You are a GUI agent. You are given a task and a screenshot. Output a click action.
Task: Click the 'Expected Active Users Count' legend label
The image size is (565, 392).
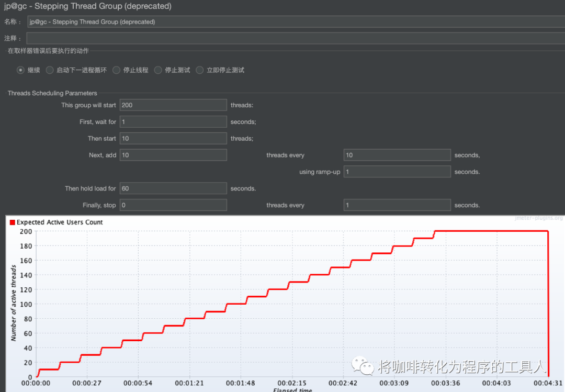coord(60,222)
